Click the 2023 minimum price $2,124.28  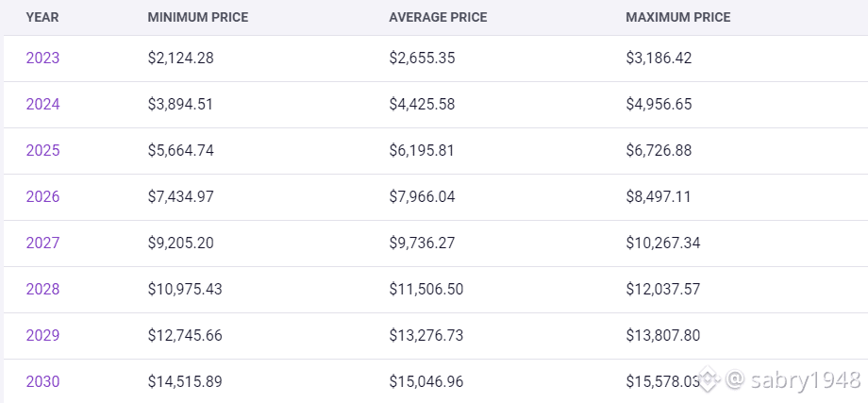point(181,59)
